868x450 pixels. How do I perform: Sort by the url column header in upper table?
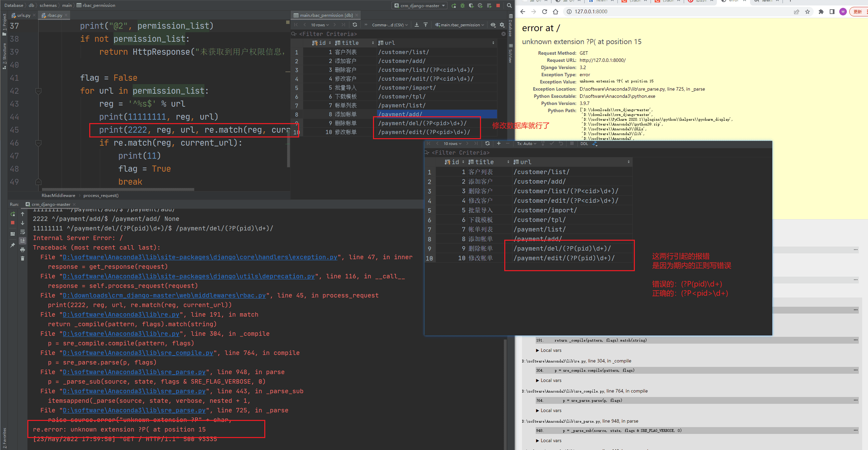click(x=436, y=43)
